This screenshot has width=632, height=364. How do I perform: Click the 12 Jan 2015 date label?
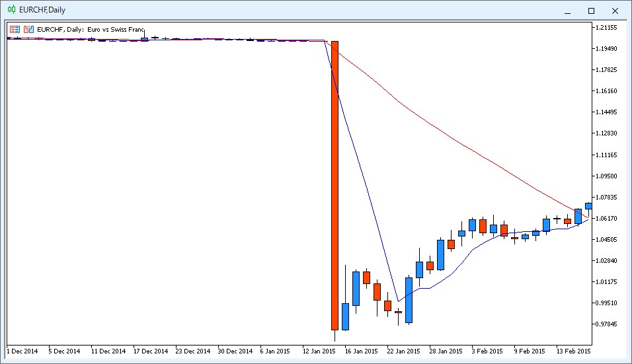click(x=319, y=351)
